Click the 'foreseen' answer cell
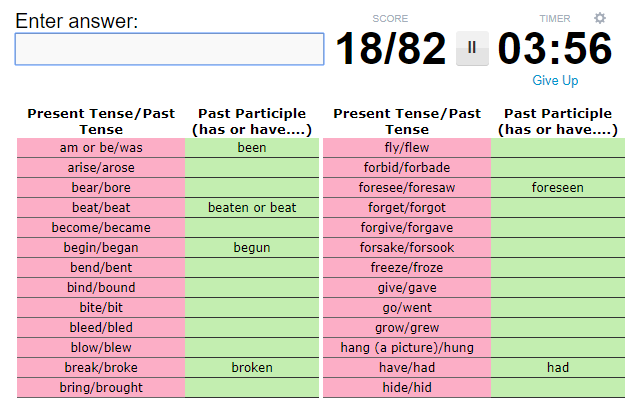The image size is (641, 415). [558, 188]
